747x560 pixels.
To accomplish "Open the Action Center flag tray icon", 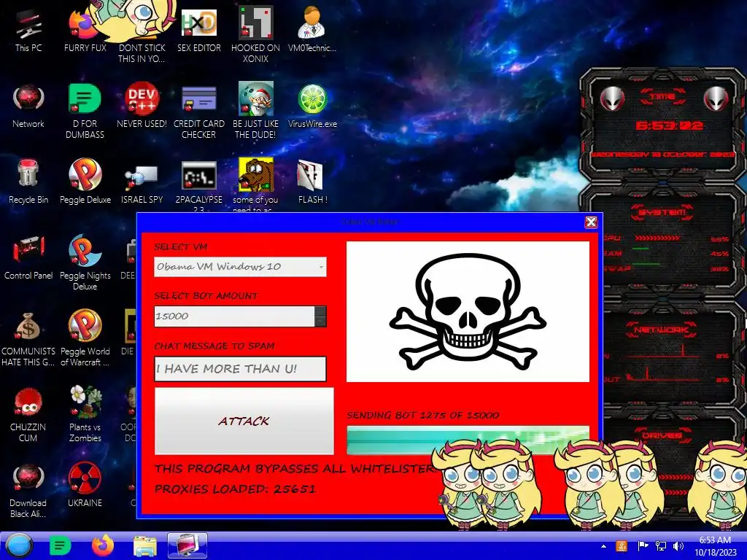I will 643,546.
